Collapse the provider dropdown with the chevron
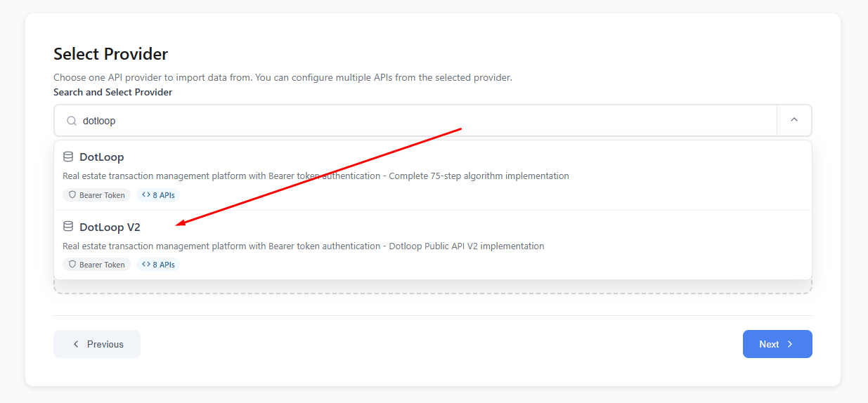The width and height of the screenshot is (868, 403). click(794, 120)
